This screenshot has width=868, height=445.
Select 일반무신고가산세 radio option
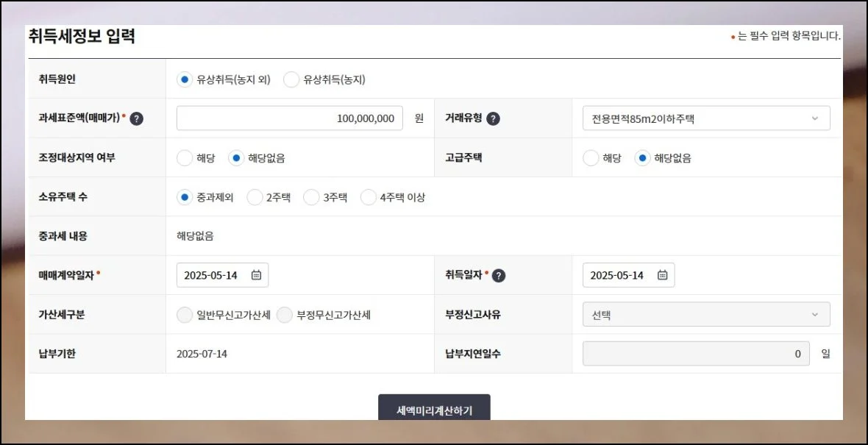pyautogui.click(x=185, y=315)
